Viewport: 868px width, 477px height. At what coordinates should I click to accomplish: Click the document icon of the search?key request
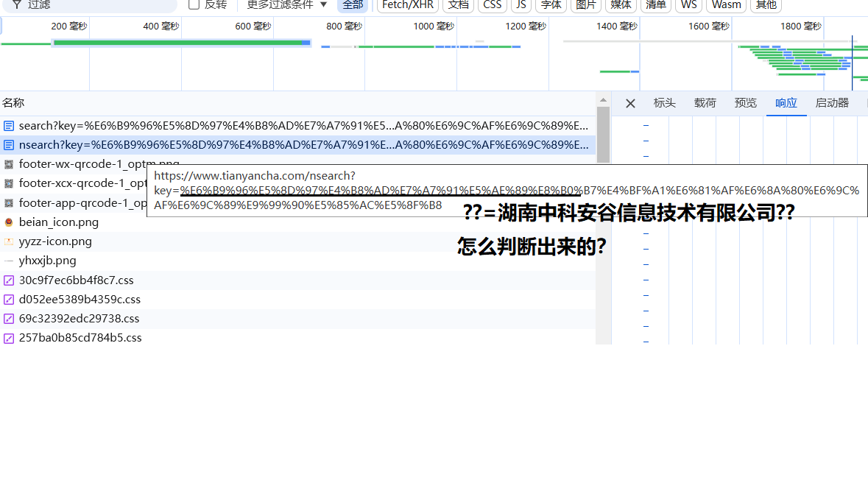click(x=9, y=126)
